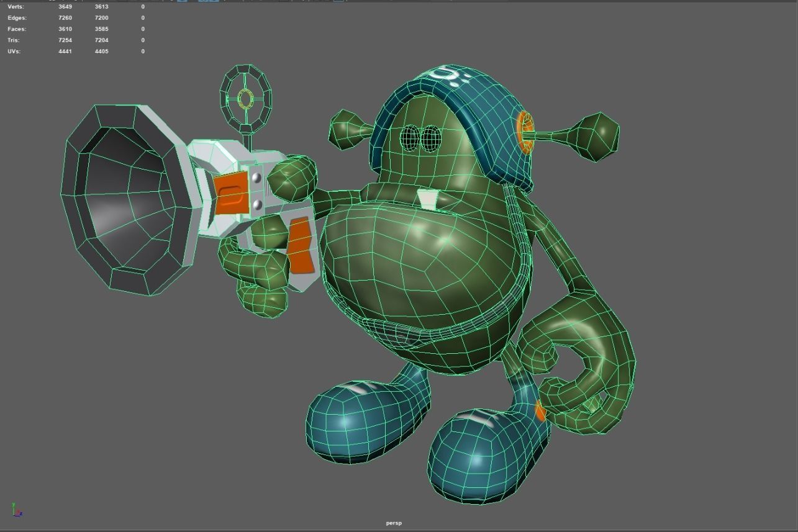
Task: Click the UVs count value 4441
Action: (65, 52)
